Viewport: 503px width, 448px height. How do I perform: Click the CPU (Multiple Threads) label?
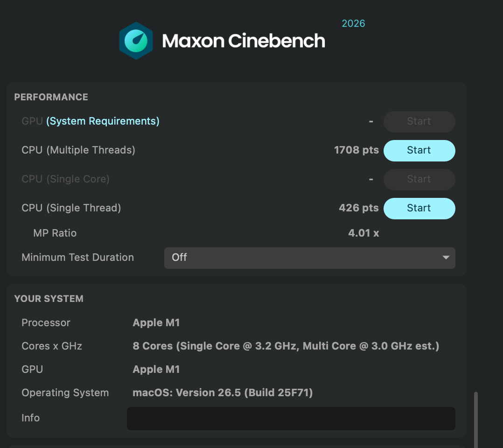point(78,150)
